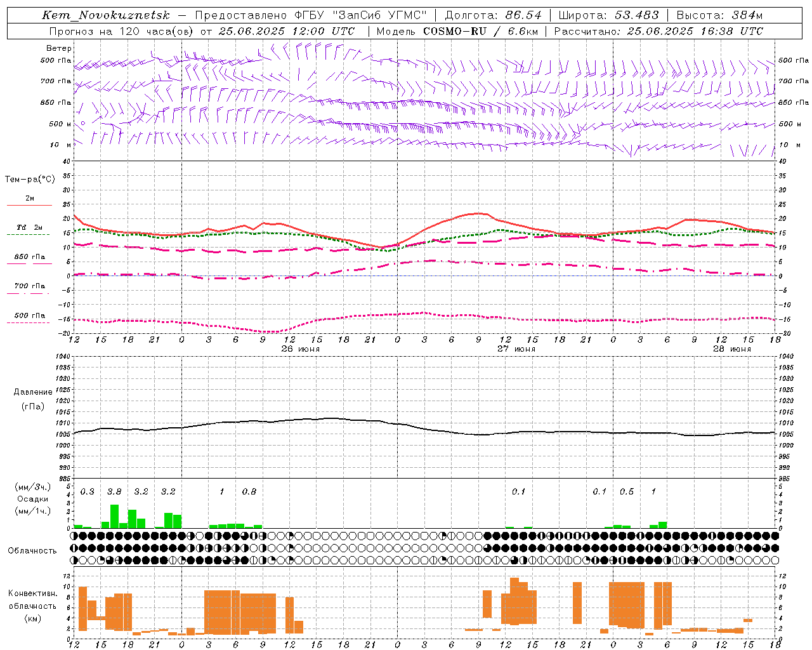Click the 0.5 precipitation total
812x650 pixels.
[627, 492]
